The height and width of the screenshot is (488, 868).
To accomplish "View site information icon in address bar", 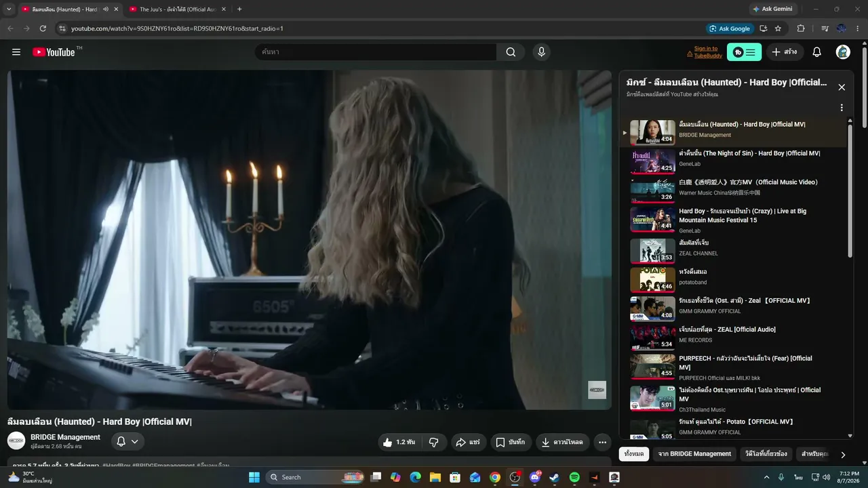I will 62,28.
